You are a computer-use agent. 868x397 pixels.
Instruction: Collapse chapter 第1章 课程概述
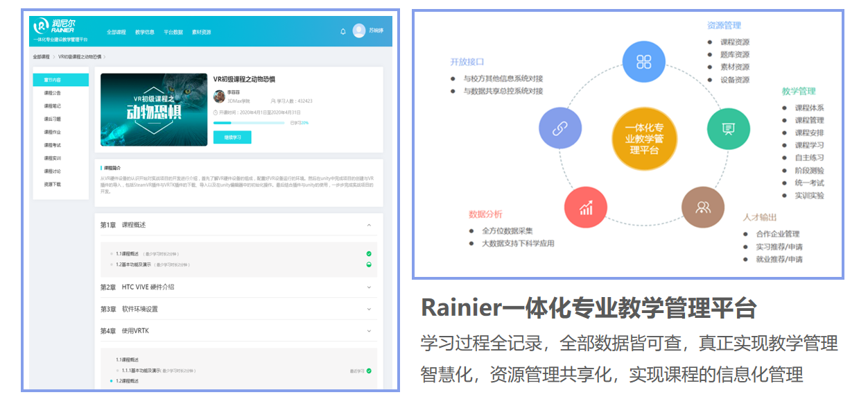pos(369,225)
